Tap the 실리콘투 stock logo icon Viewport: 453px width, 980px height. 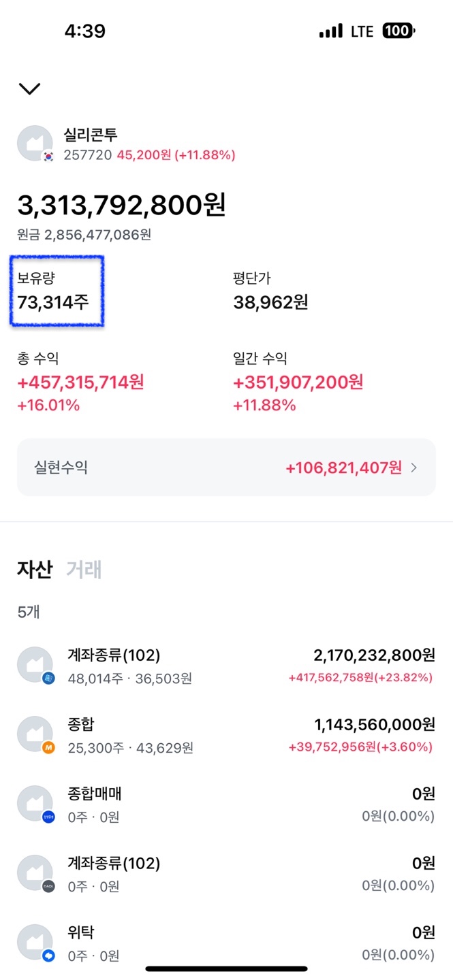click(x=35, y=144)
